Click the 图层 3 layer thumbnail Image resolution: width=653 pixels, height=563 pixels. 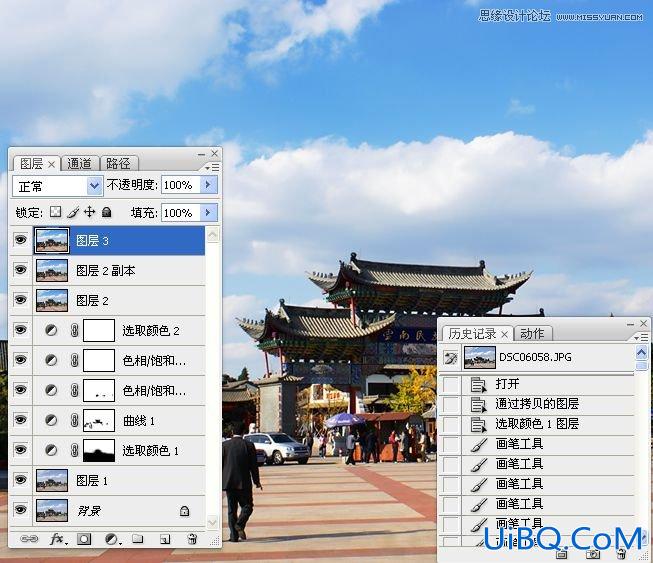tap(52, 241)
